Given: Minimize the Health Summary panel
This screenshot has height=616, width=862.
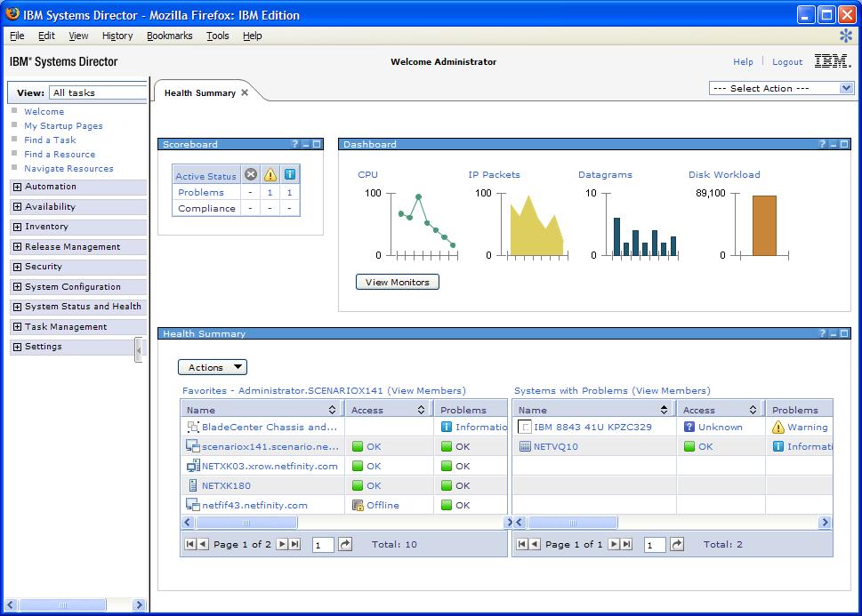Looking at the screenshot, I should pyautogui.click(x=834, y=333).
